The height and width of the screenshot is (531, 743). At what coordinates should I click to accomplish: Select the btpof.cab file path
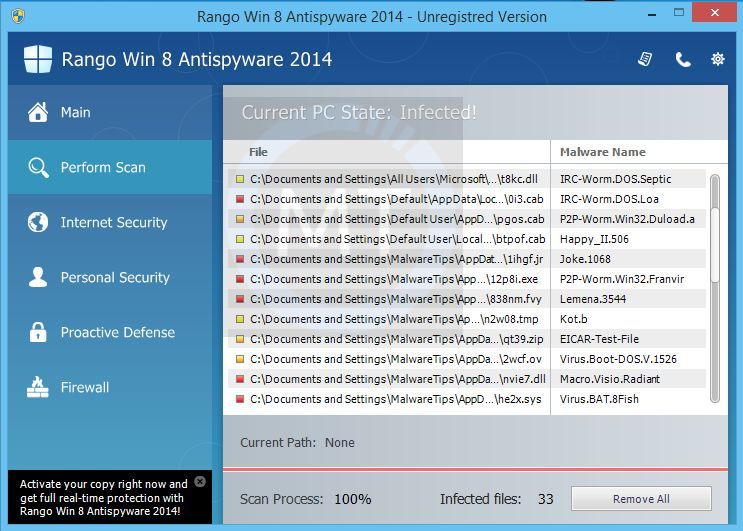(x=398, y=239)
